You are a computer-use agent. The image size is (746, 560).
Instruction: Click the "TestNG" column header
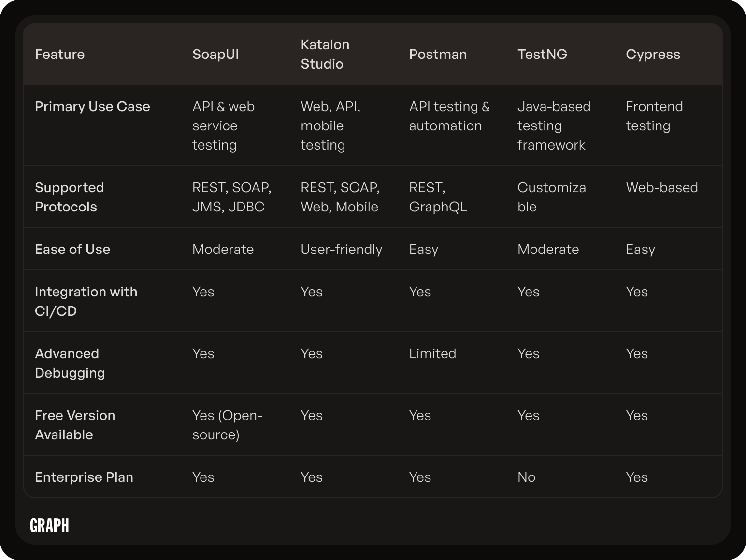coord(542,54)
